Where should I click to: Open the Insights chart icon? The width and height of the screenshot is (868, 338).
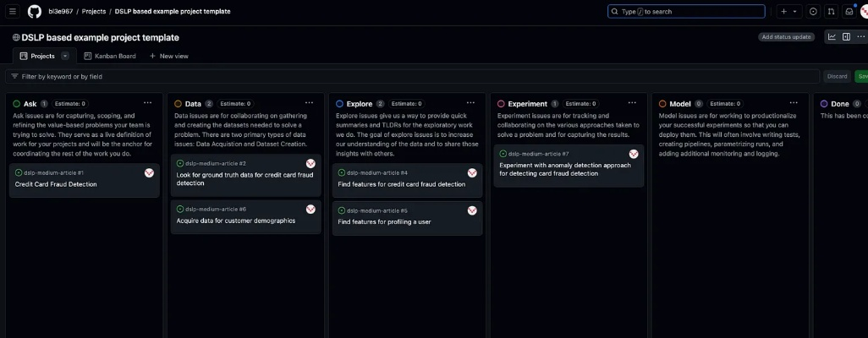click(x=832, y=37)
